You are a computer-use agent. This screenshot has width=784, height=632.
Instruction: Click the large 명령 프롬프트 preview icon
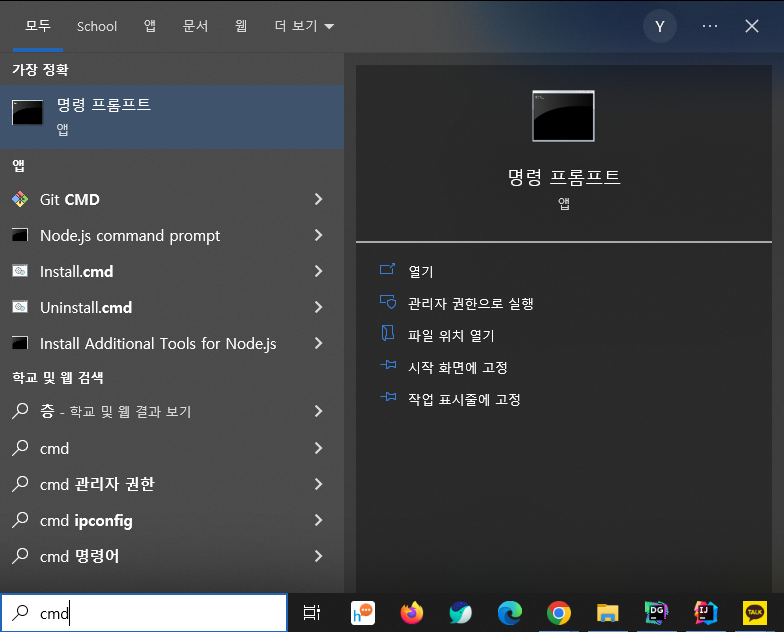(x=564, y=116)
